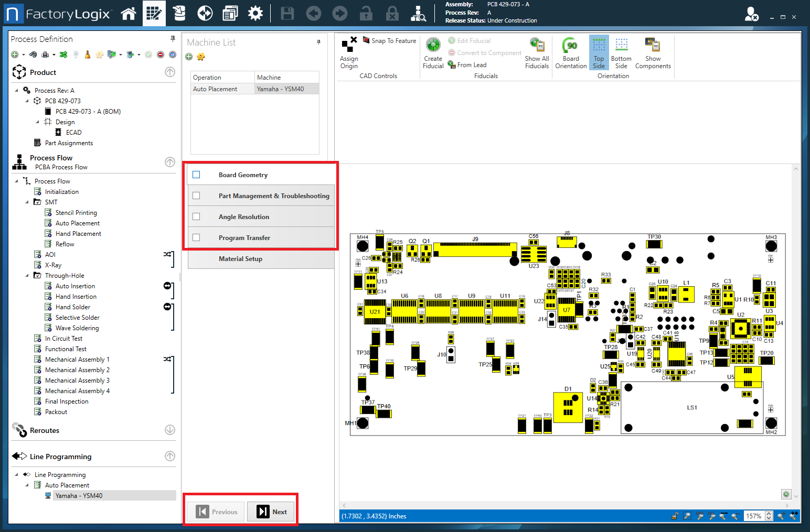This screenshot has width=810, height=532.
Task: Click the Next button
Action: coord(272,512)
